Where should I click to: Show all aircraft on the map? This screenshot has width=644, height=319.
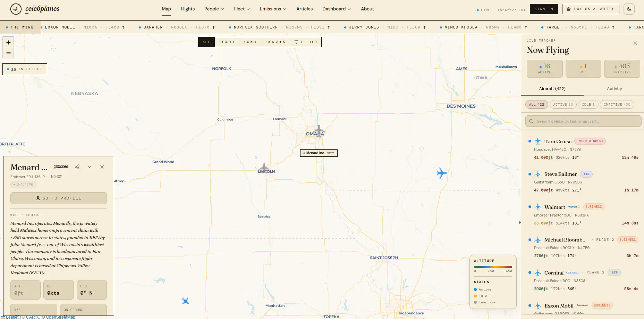tap(206, 42)
